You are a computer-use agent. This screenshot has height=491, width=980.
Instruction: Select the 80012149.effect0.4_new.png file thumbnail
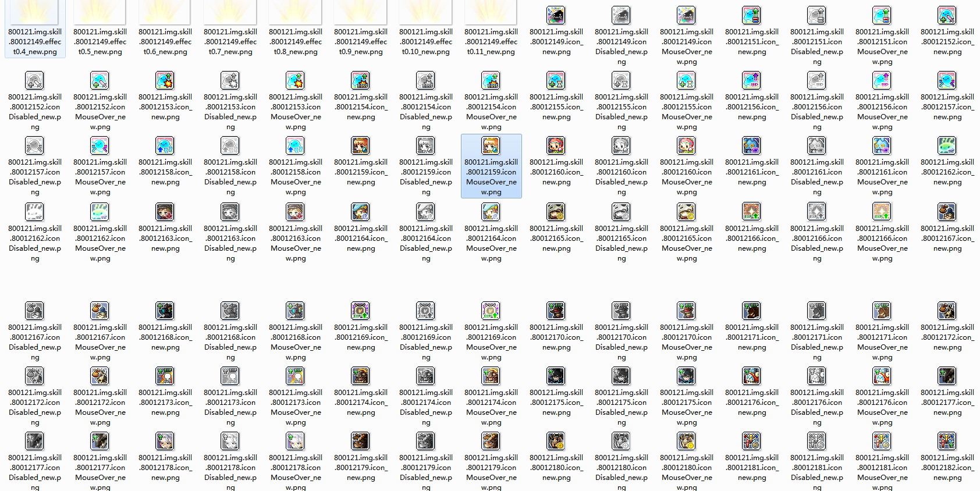point(35,12)
